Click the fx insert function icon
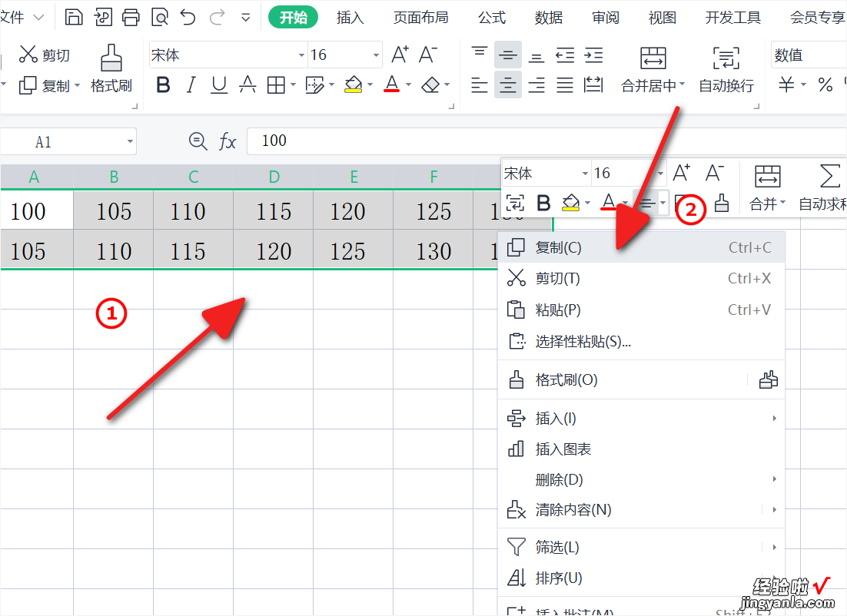847x616 pixels. (x=228, y=142)
